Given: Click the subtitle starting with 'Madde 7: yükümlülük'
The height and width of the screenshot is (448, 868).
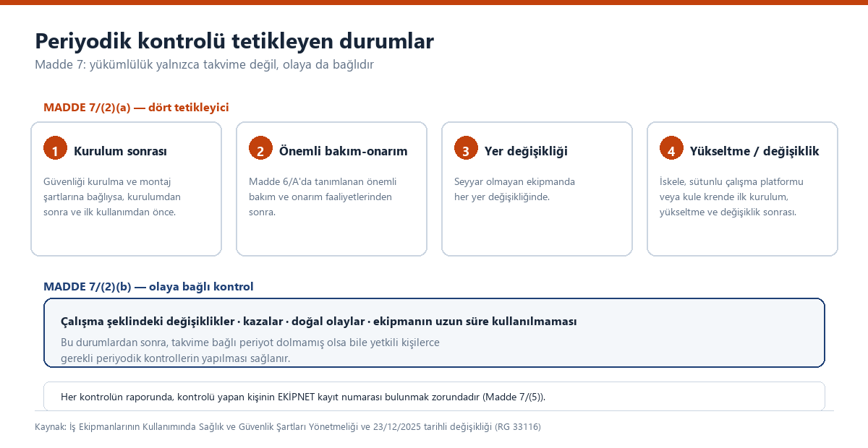Looking at the screenshot, I should point(204,64).
